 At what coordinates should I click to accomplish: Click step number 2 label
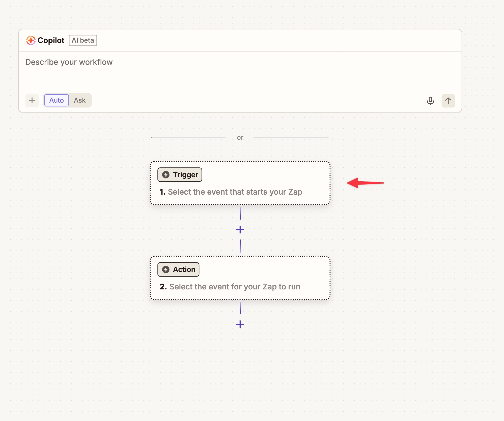[x=163, y=287]
